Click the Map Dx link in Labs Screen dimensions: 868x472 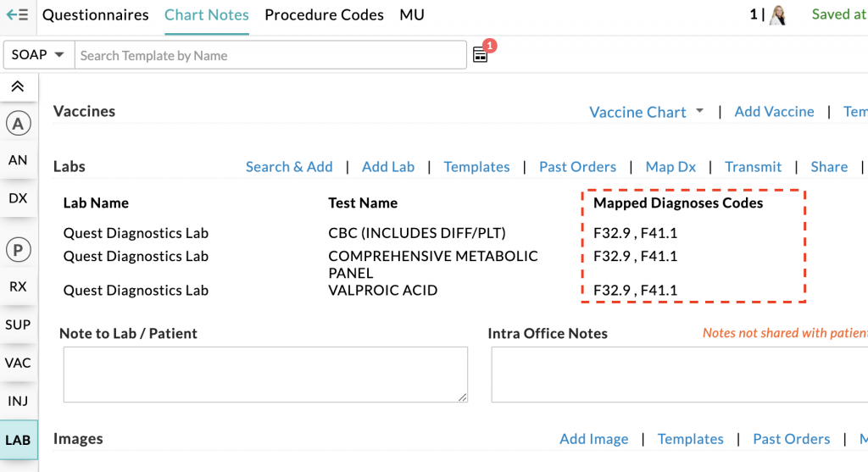pos(670,167)
